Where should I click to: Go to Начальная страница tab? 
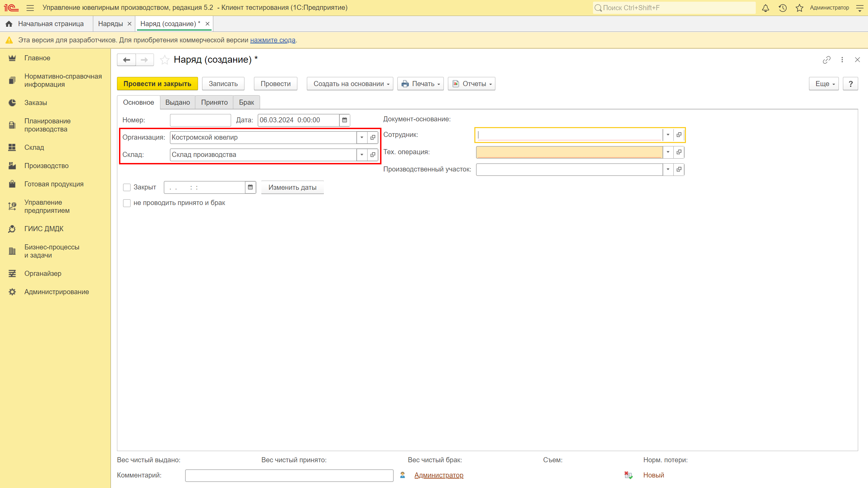[46, 24]
